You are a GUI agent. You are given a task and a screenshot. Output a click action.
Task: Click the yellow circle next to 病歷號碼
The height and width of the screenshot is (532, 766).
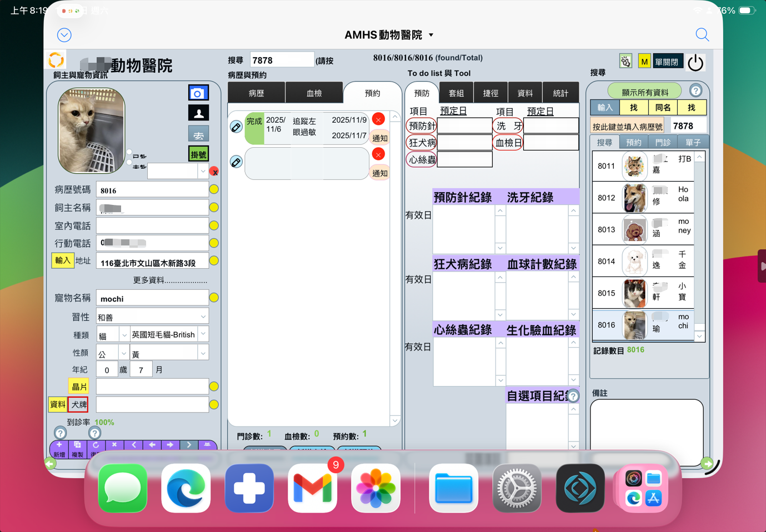pos(214,190)
